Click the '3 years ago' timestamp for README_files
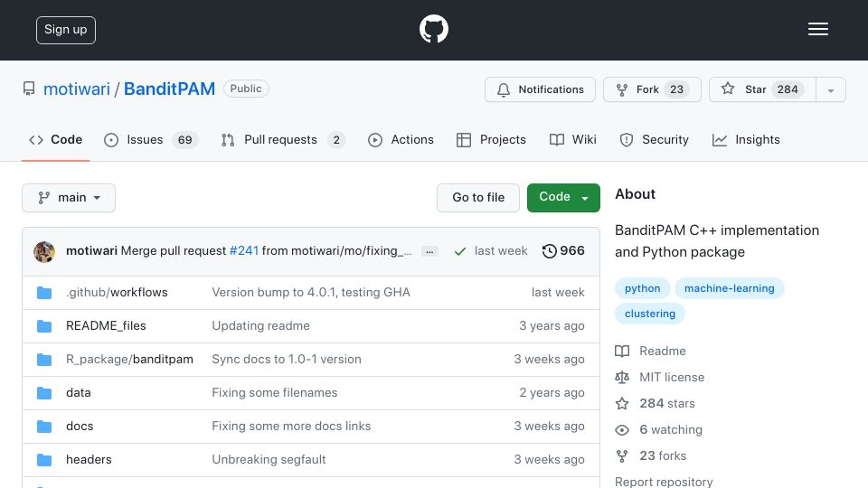 (552, 326)
